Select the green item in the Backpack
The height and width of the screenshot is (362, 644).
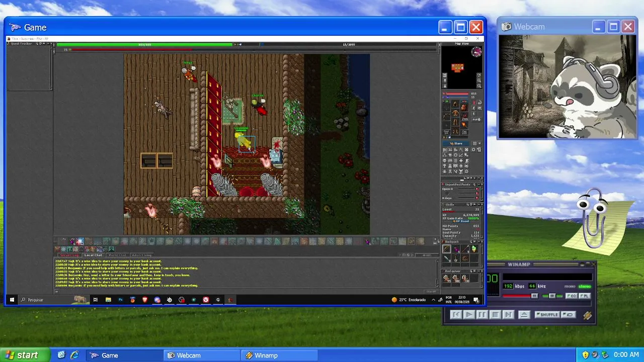pyautogui.click(x=473, y=249)
